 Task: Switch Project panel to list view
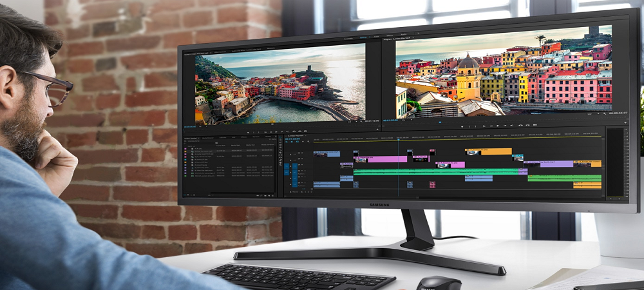[185, 195]
